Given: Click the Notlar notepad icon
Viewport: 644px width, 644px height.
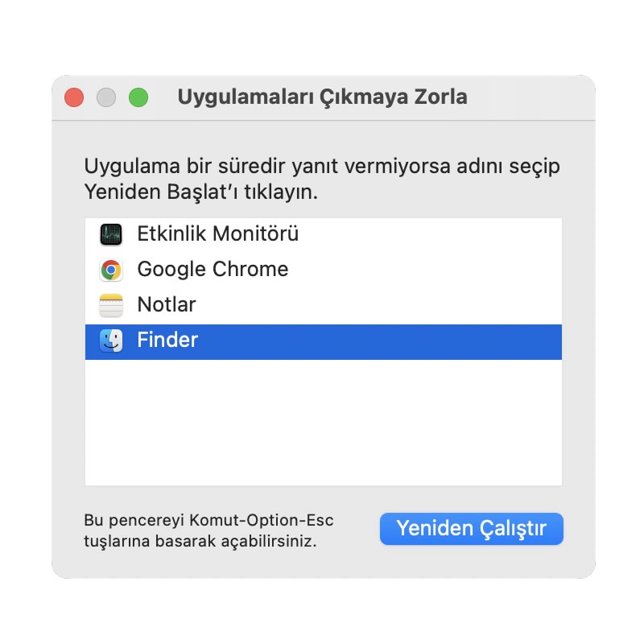Looking at the screenshot, I should (111, 305).
